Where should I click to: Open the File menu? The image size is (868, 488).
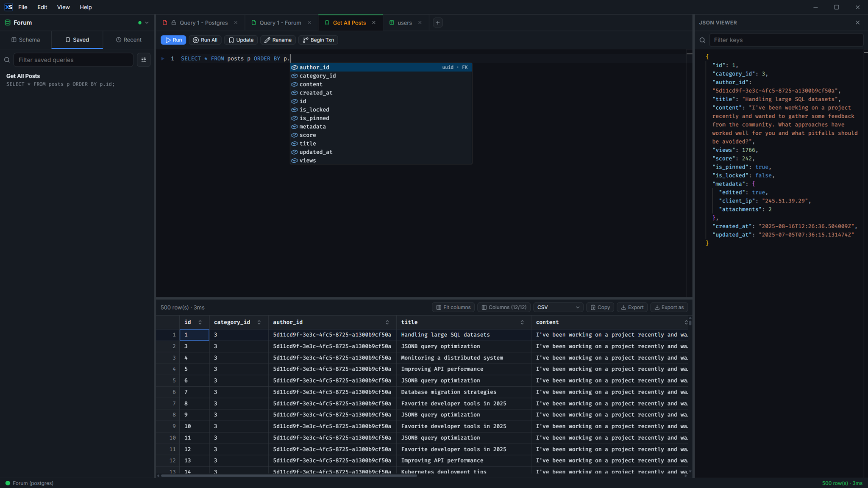[x=23, y=7]
